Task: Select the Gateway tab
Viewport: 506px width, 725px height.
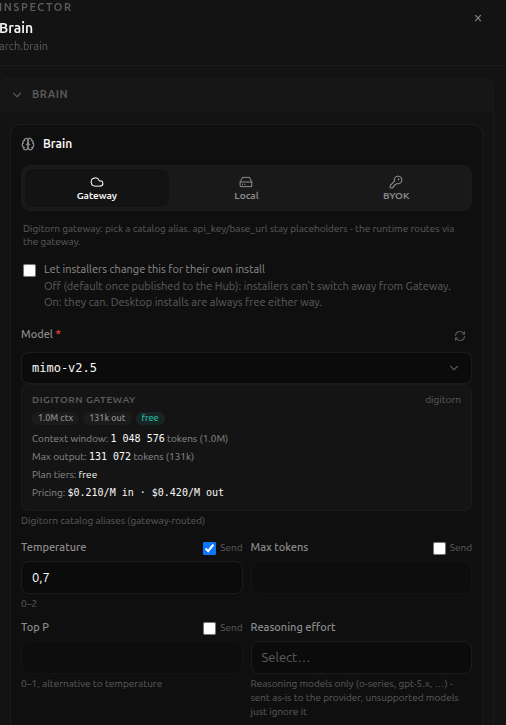Action: click(97, 188)
